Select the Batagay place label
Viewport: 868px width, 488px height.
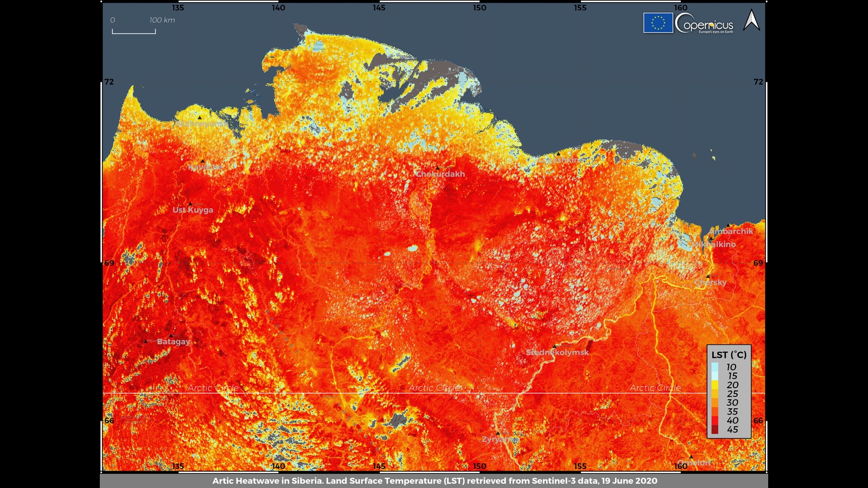click(x=174, y=342)
